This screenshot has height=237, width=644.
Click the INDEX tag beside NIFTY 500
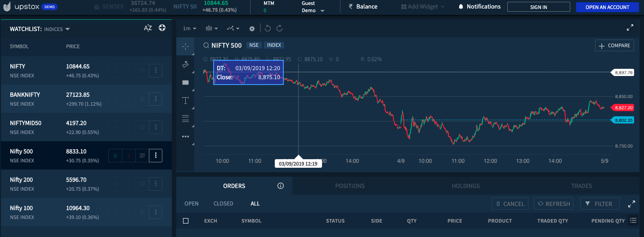pos(274,45)
